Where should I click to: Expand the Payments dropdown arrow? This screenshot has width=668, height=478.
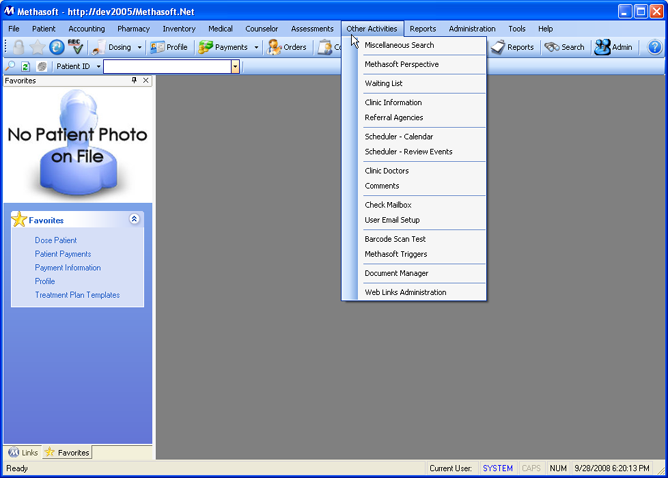click(x=256, y=47)
